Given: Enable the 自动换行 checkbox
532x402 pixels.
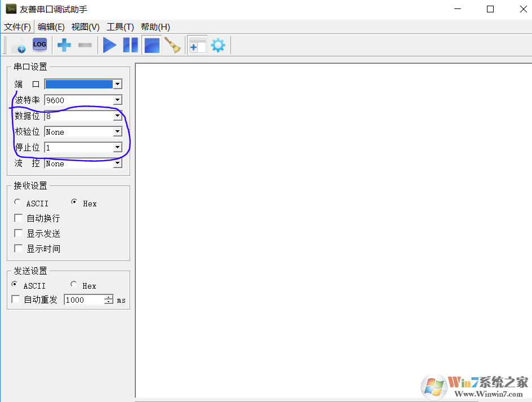Looking at the screenshot, I should (19, 218).
